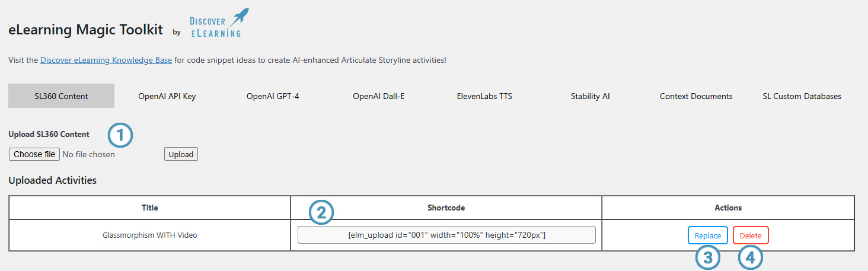Click the Glassmorphism WITH Video title cell
The image size is (868, 271).
[x=150, y=235]
